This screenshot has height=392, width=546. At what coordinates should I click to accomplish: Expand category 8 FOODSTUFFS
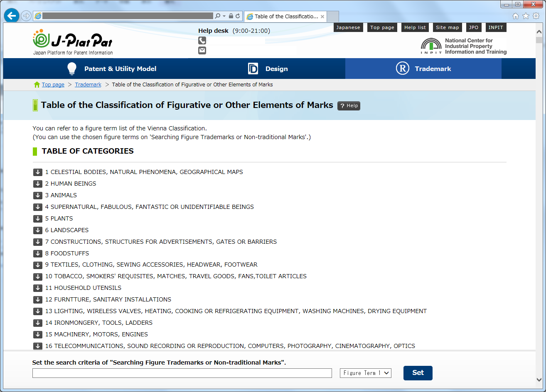[x=38, y=253]
